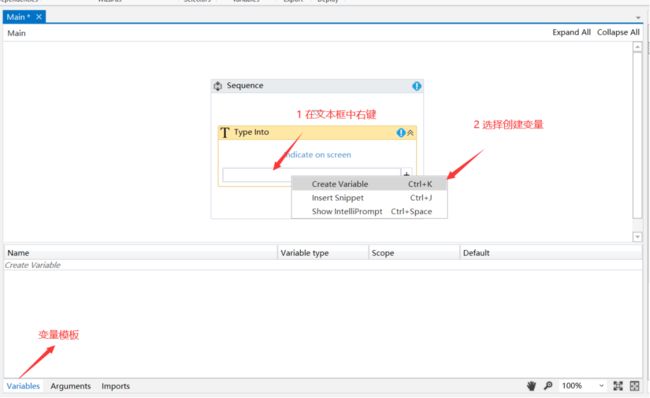Viewport: 650px width, 398px height.
Task: Sort variables by Name column
Action: pyautogui.click(x=141, y=253)
